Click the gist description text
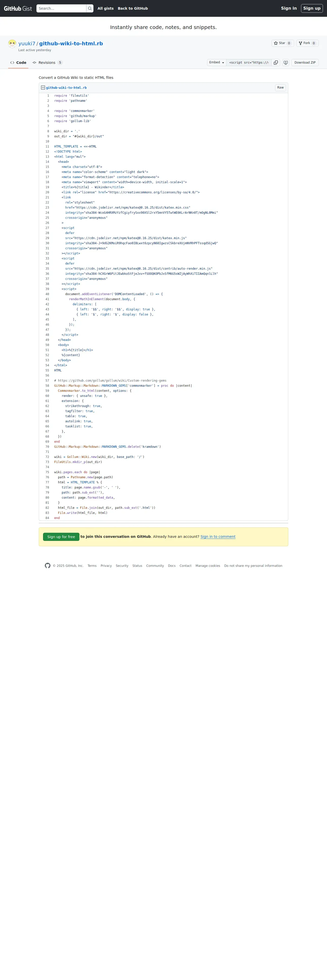Viewport: 327px width, 980px height. [x=76, y=78]
